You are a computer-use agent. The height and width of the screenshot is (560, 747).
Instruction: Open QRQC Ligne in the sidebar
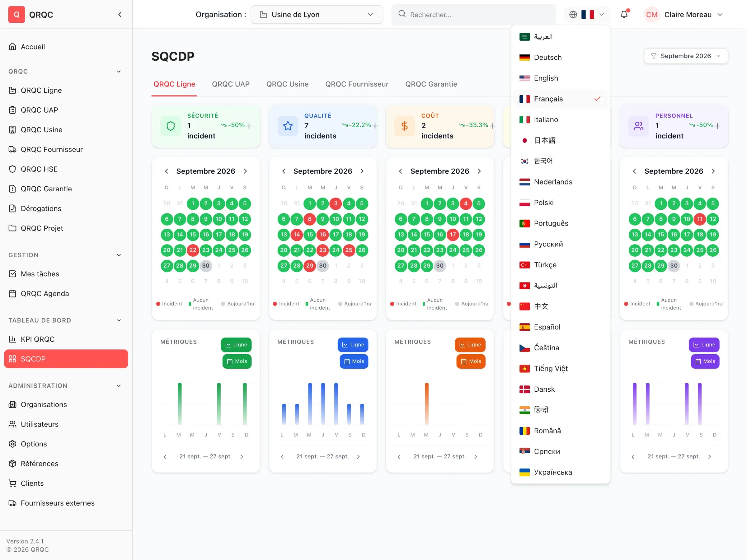click(66, 90)
